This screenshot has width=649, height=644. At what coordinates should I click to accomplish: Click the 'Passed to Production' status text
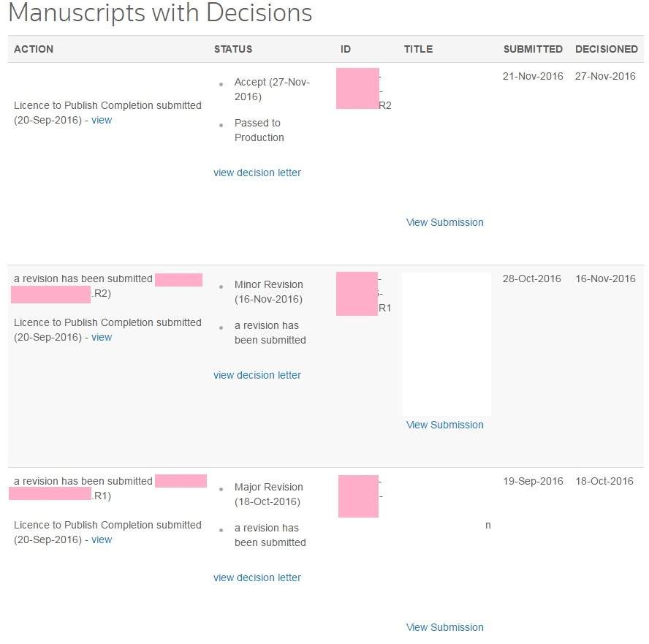point(259,130)
